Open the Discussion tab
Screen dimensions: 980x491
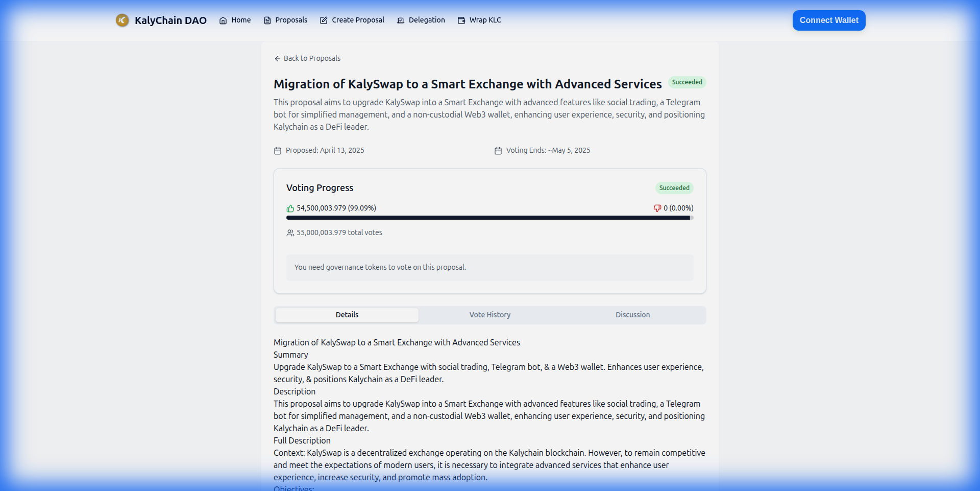tap(632, 315)
